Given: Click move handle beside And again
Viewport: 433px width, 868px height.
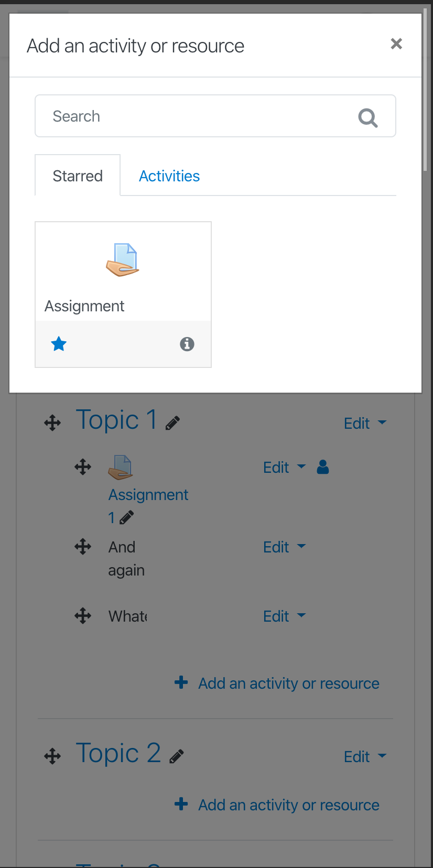Looking at the screenshot, I should [83, 547].
